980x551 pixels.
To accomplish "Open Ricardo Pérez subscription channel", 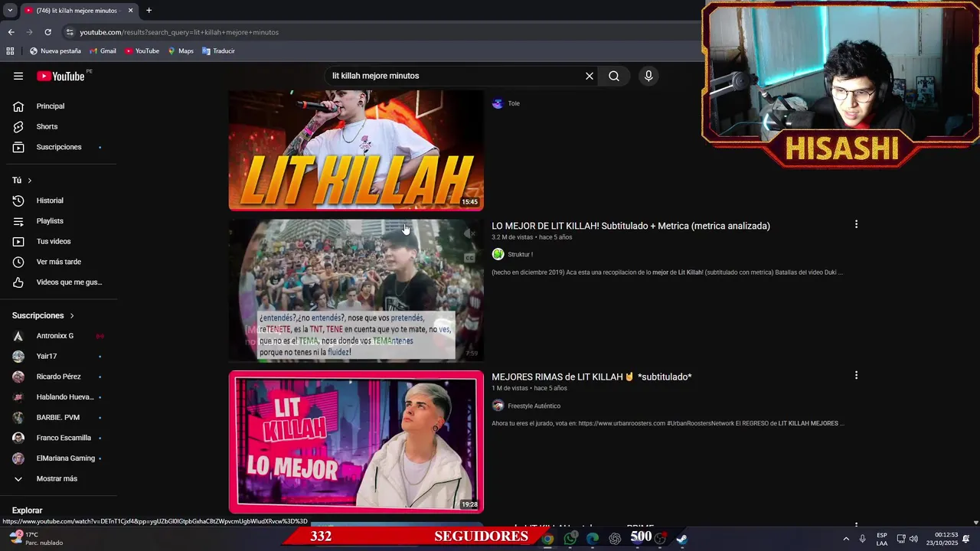I will pos(58,377).
